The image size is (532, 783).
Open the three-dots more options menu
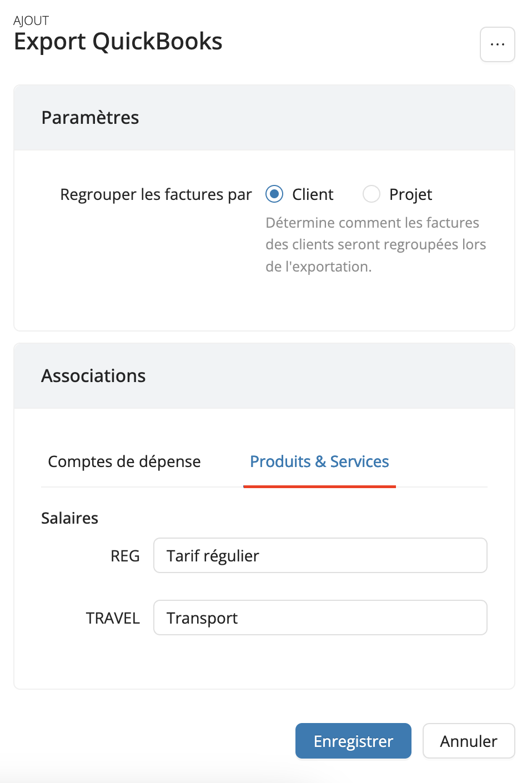tap(497, 44)
